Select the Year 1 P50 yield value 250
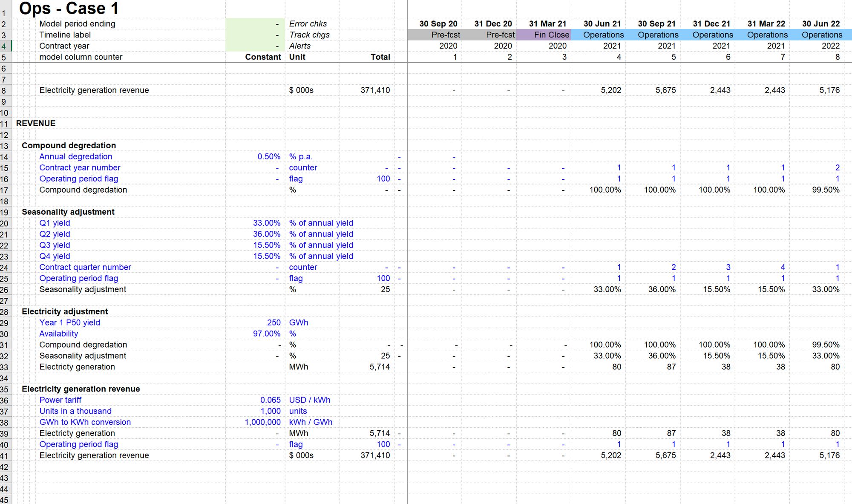Viewport: 852px width, 504px height. (273, 323)
